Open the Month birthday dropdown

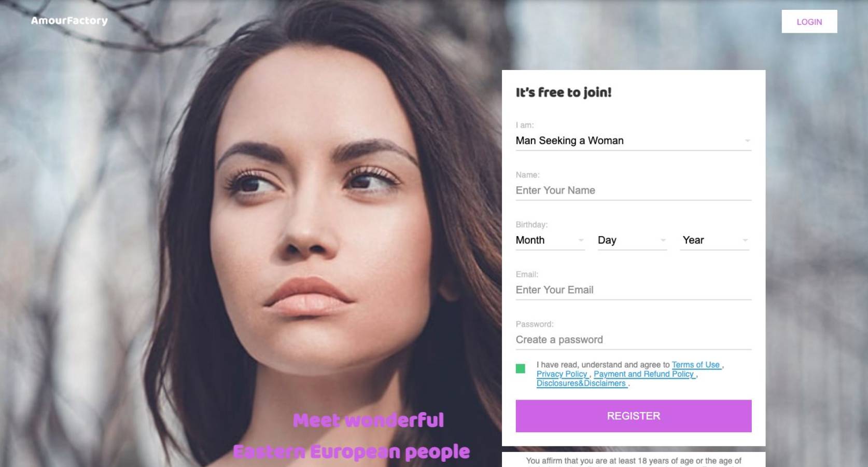pos(550,240)
